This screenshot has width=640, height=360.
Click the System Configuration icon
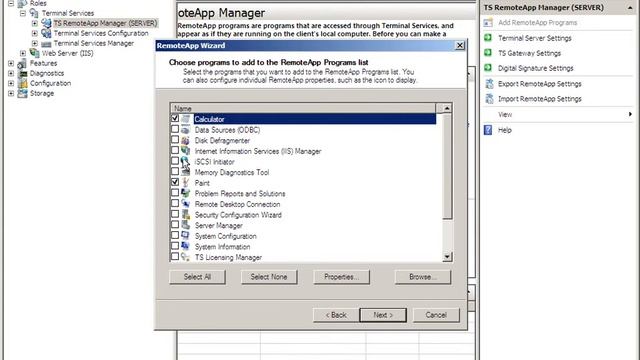coord(186,236)
